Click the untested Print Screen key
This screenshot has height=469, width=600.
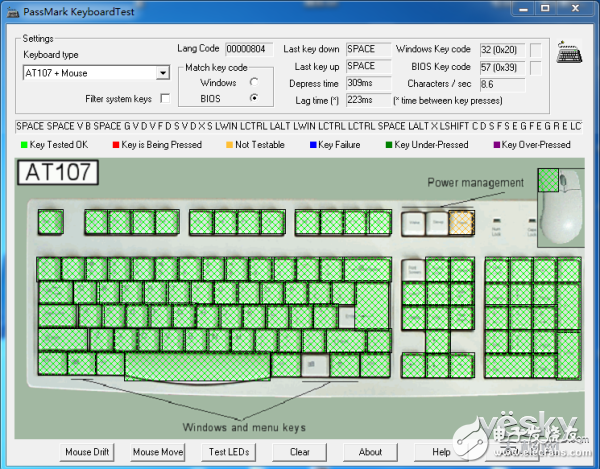coord(413,270)
